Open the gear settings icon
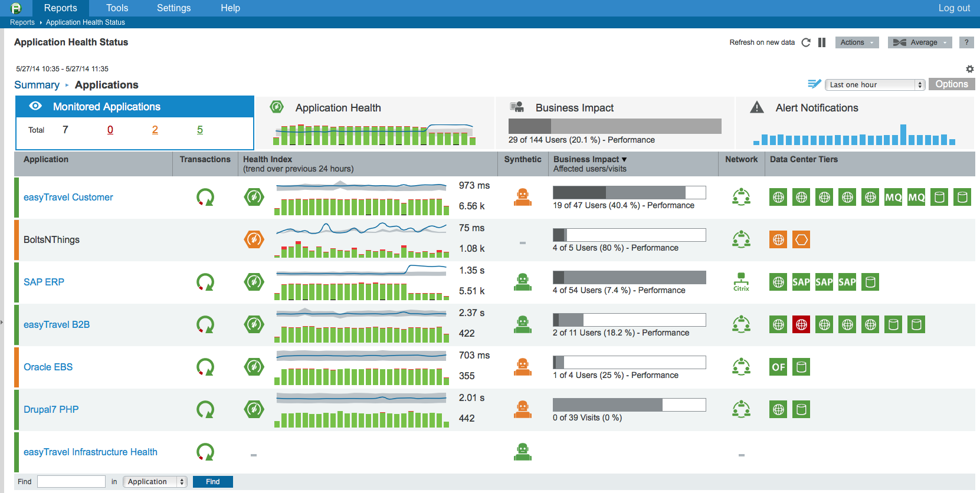Image resolution: width=980 pixels, height=493 pixels. (x=969, y=69)
